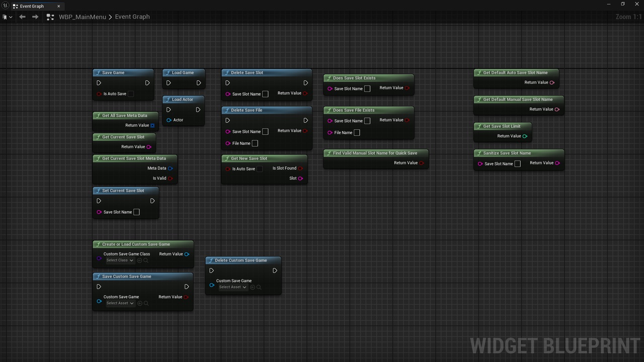
Task: Click Return Value pin on Find Valid Manual Slot Name
Action: (x=422, y=163)
